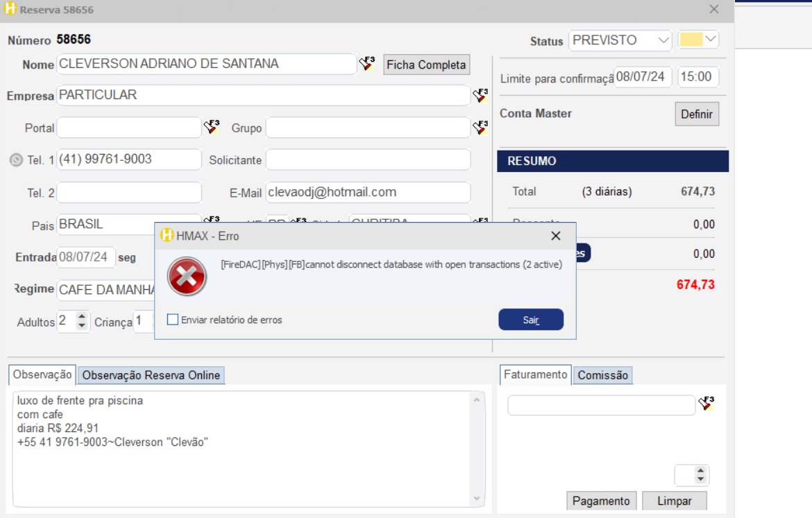
Task: Switch to Observação Reserva Online tab
Action: (x=151, y=375)
